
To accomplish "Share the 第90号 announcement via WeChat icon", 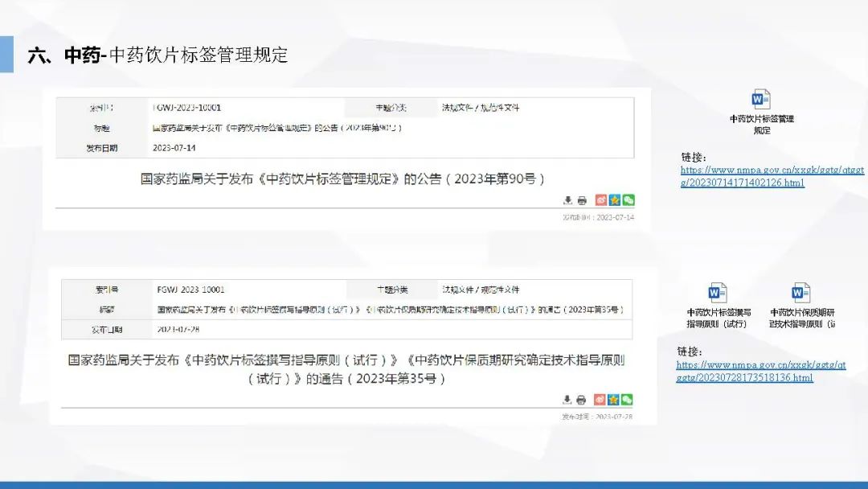I will tap(628, 200).
